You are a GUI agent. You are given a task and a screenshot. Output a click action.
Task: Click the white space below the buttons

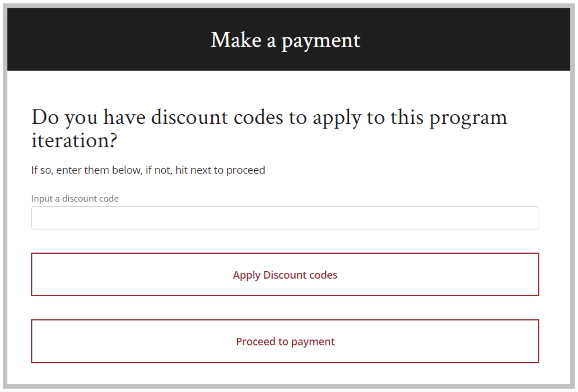(285, 374)
